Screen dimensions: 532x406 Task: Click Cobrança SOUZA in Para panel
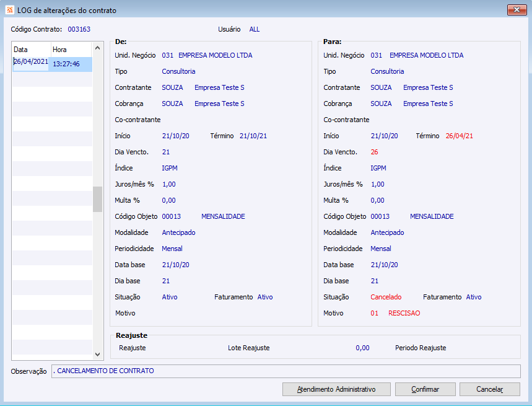click(x=381, y=104)
